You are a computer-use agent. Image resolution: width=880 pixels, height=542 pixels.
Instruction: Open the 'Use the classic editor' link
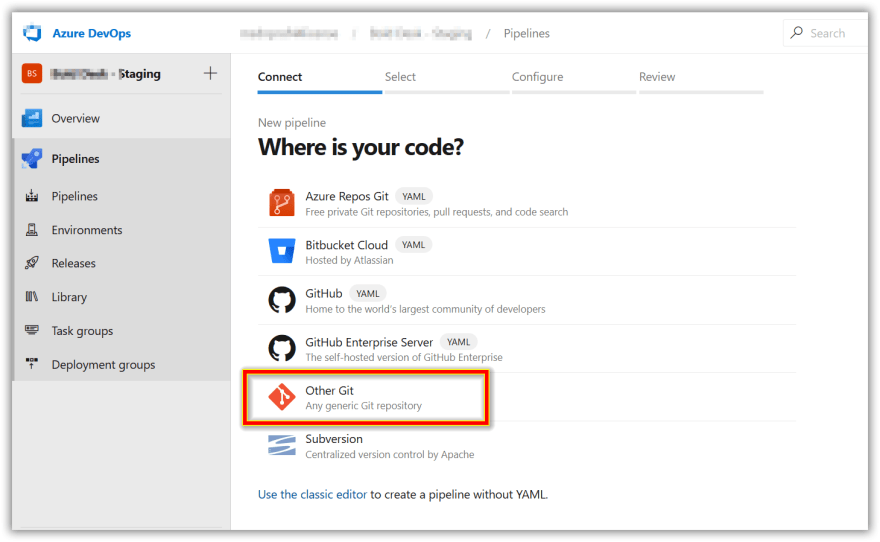click(x=312, y=494)
